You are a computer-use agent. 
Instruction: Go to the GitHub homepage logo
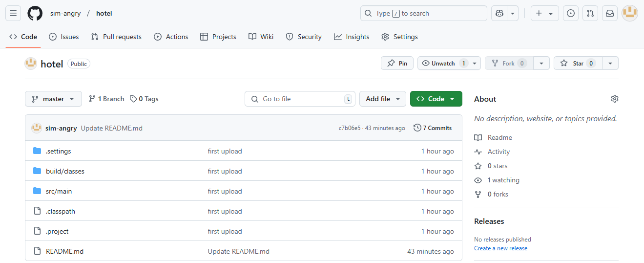(x=35, y=13)
